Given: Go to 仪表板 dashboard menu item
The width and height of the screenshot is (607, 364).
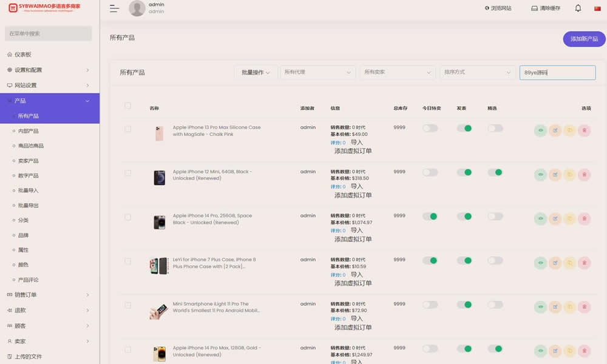Looking at the screenshot, I should [x=23, y=55].
